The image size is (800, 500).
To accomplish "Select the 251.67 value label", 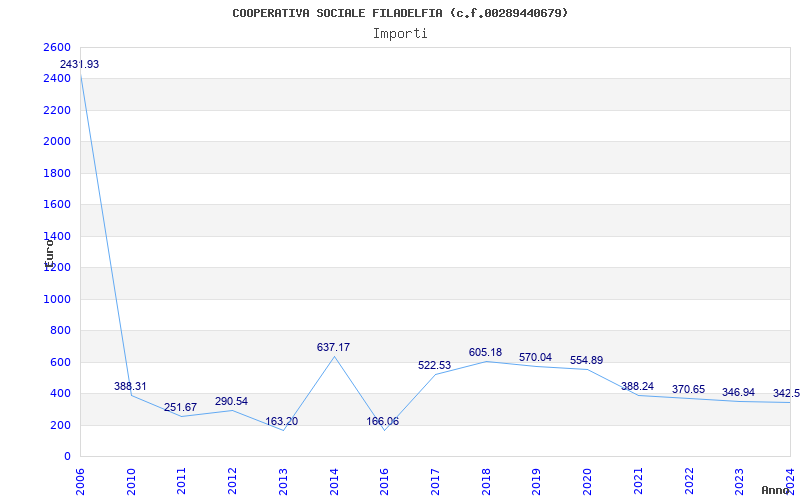I will [181, 408].
